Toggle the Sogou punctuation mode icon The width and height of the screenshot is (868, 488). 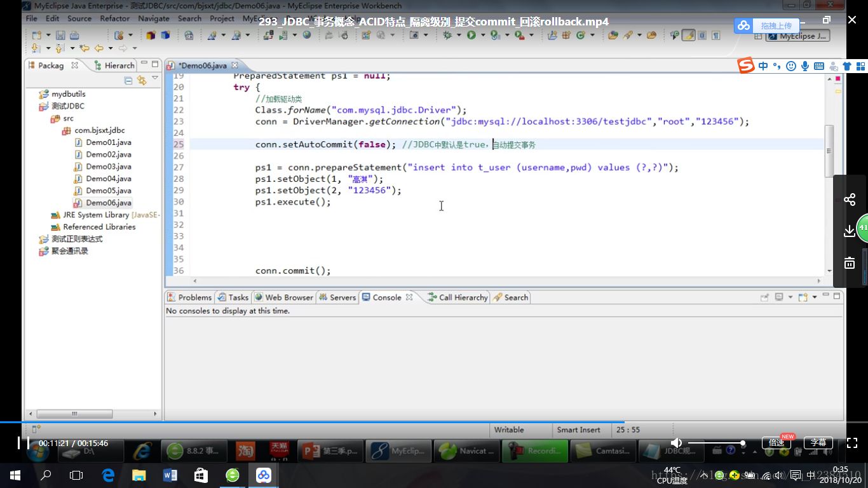click(x=777, y=66)
